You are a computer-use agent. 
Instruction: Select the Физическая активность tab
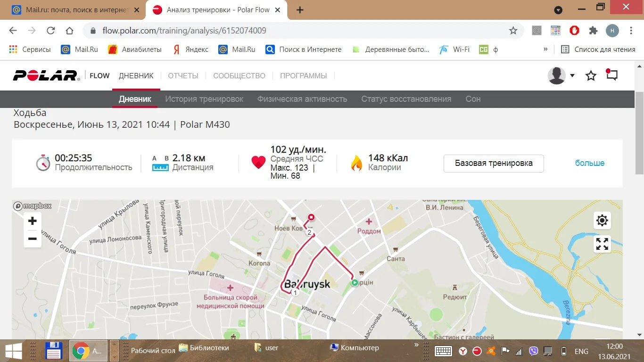click(302, 99)
